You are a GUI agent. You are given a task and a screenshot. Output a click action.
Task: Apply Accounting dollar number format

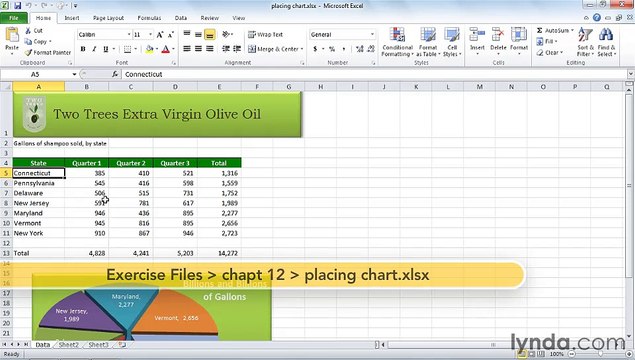tap(315, 49)
